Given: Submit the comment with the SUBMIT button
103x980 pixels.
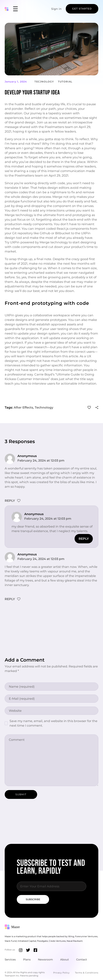Looking at the screenshot, I should tap(21, 794).
